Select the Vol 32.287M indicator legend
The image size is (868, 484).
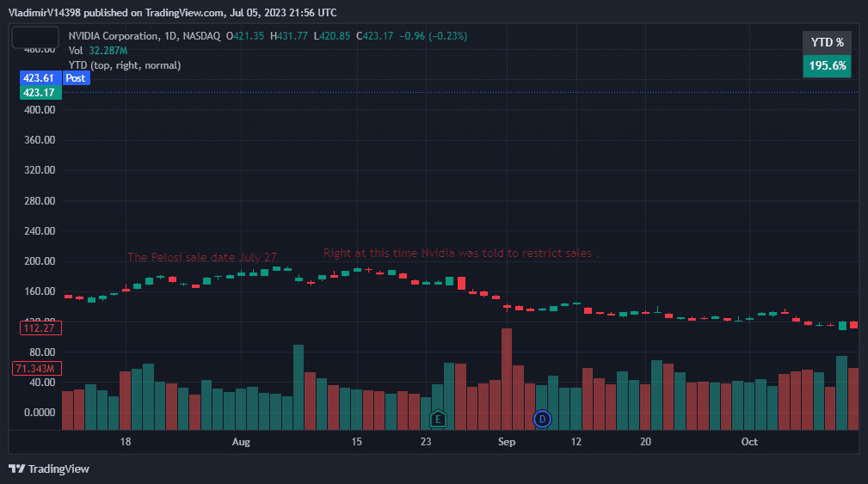(98, 51)
